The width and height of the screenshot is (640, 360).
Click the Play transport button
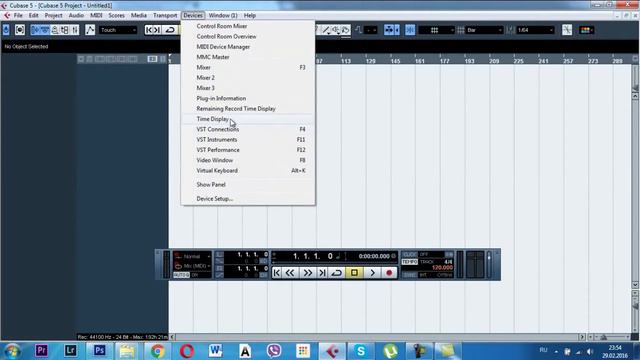tap(372, 273)
